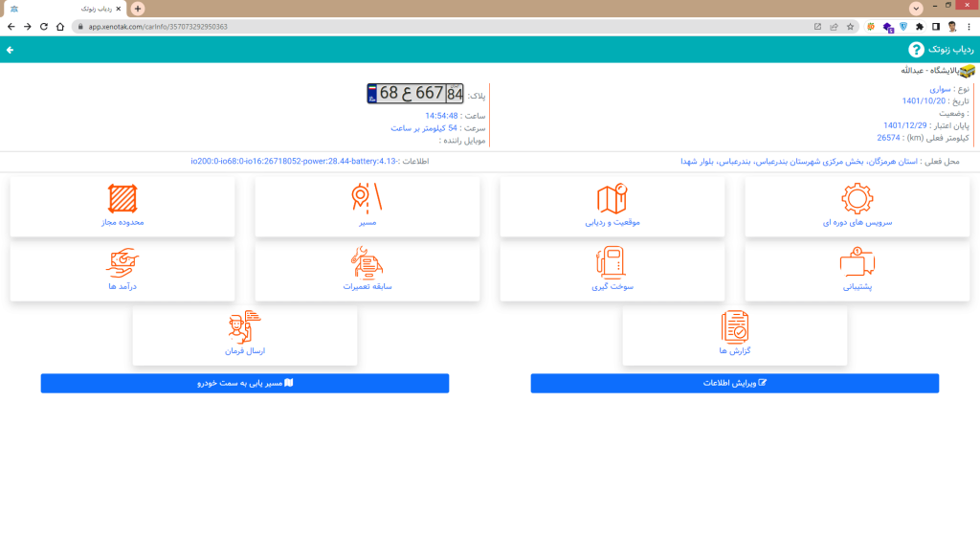Open the repair history (سابقه تعمیرات) icon
This screenshot has width=980, height=536.
tap(367, 263)
